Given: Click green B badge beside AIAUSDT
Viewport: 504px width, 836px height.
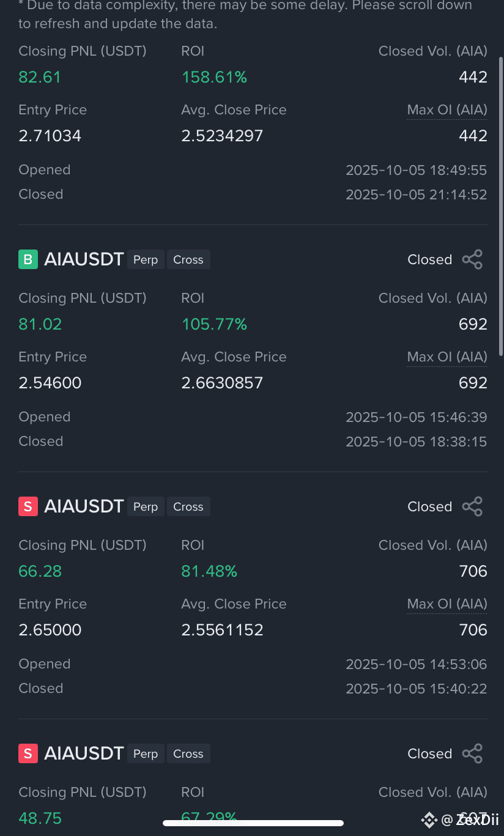Looking at the screenshot, I should coord(28,260).
